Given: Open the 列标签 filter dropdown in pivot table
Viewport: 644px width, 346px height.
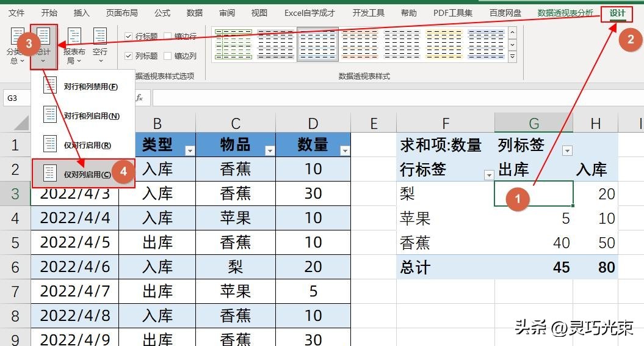Looking at the screenshot, I should (x=567, y=150).
